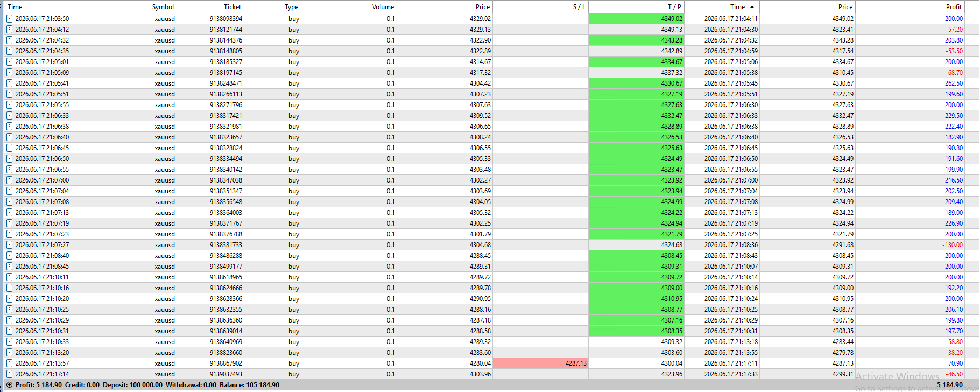Select the document icon of the 21:06:33 order

click(9, 116)
